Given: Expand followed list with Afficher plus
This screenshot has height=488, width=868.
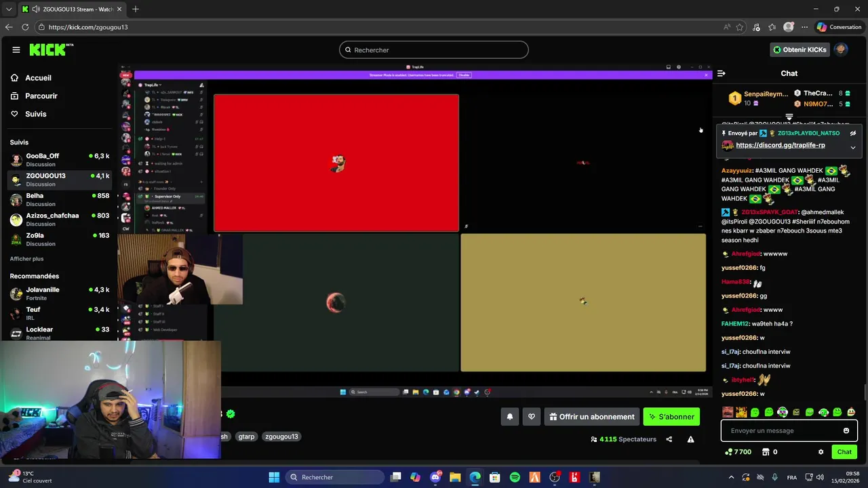Looking at the screenshot, I should pos(26,259).
